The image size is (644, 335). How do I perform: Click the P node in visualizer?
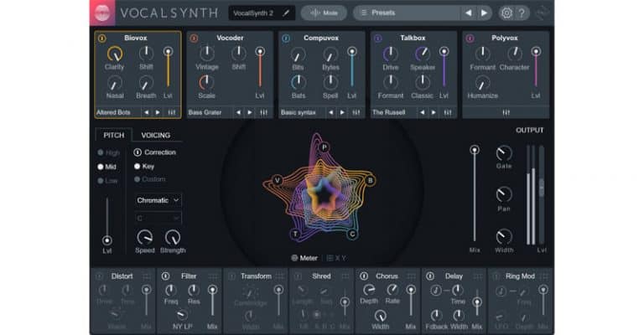324,147
